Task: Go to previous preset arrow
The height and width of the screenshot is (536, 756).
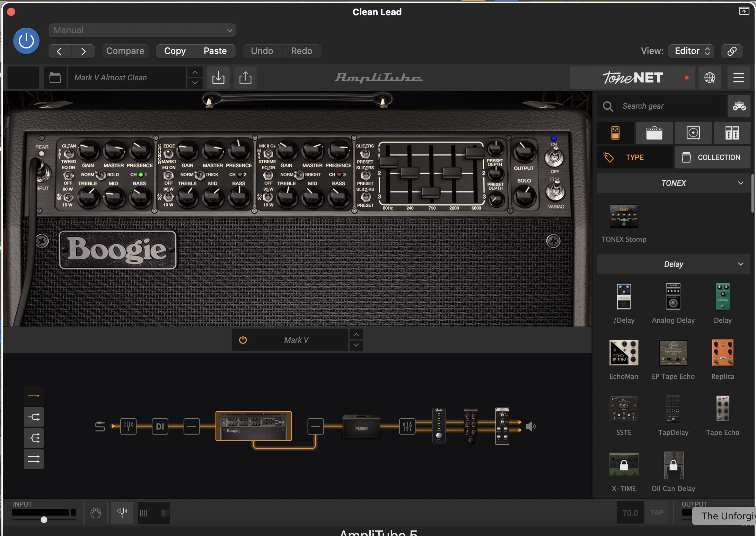Action: click(x=60, y=51)
